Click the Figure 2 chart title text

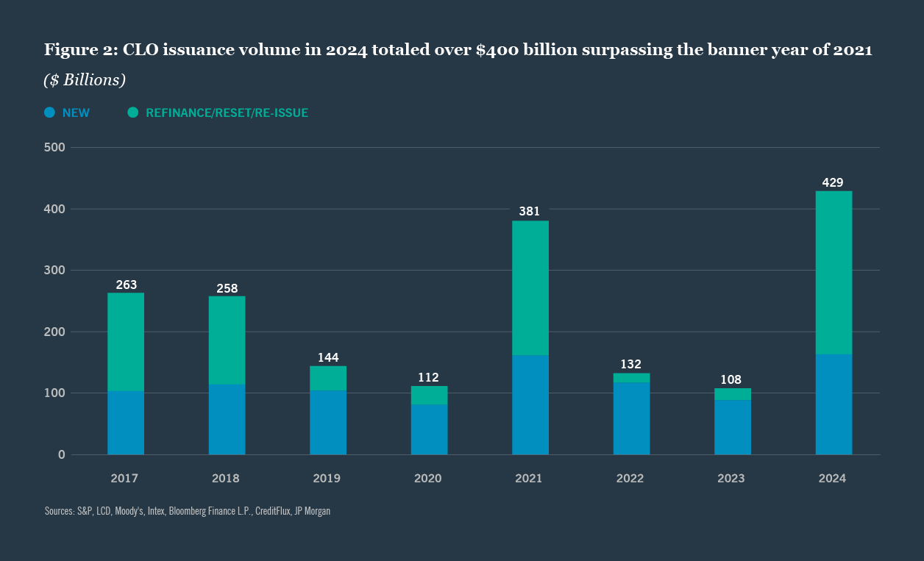pyautogui.click(x=458, y=49)
